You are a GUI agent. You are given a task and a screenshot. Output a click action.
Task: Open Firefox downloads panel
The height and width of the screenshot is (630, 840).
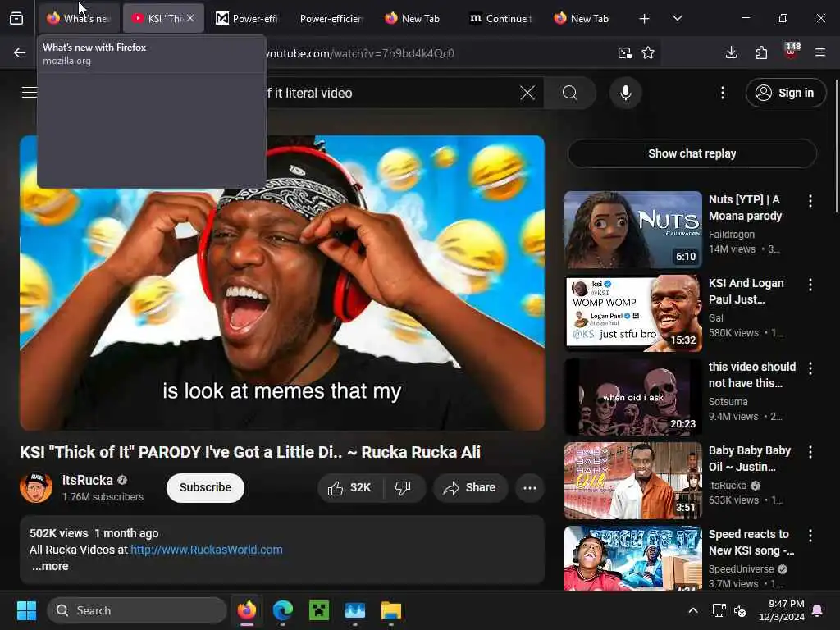tap(731, 52)
